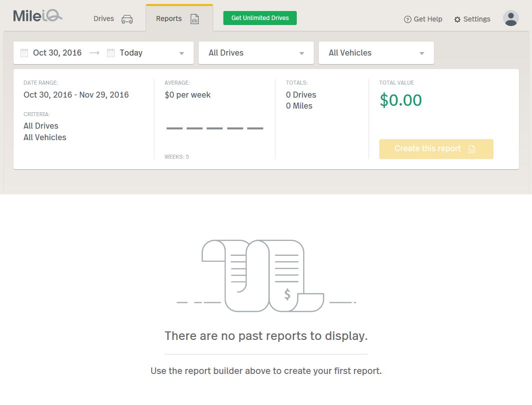Open the user profile avatar
The height and width of the screenshot is (405, 532).
point(510,18)
